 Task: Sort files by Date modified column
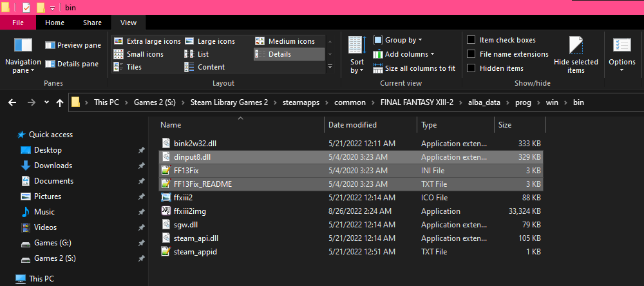(x=352, y=125)
